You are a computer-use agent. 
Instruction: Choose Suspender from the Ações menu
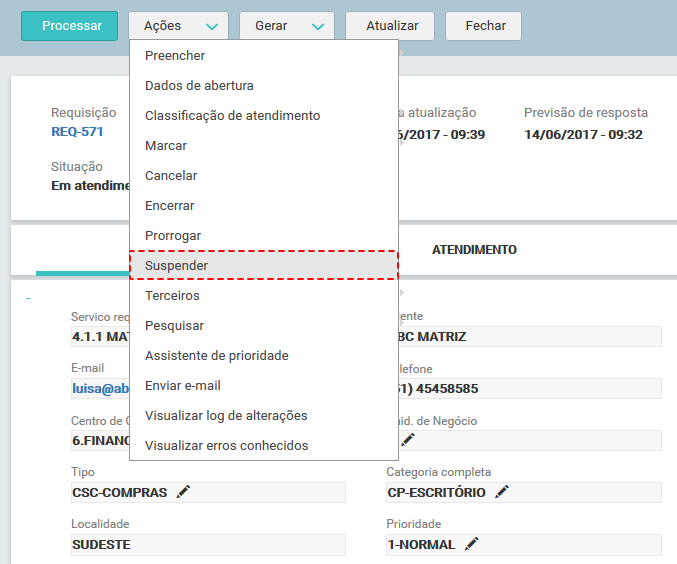tap(264, 266)
